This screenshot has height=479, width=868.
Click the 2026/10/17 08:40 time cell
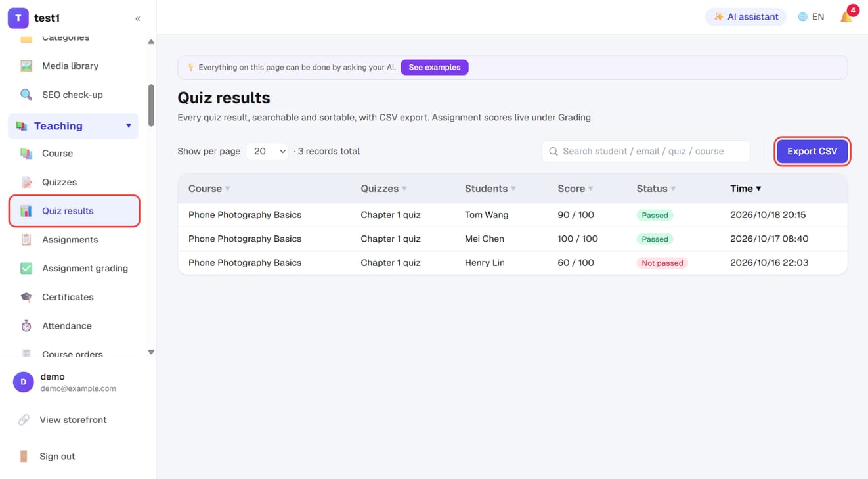[x=769, y=239]
